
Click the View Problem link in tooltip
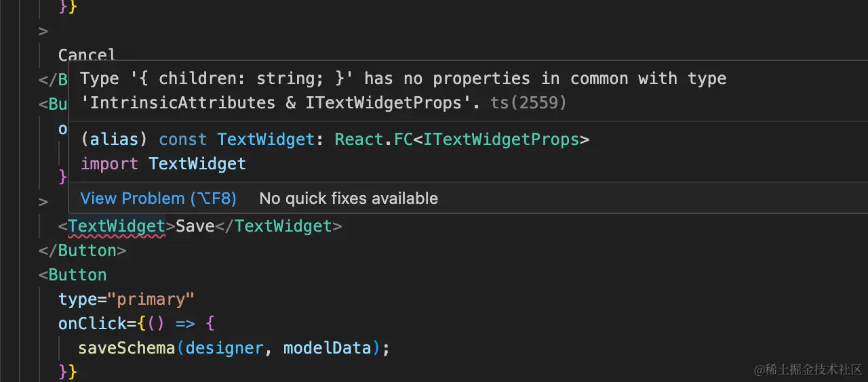tap(158, 198)
